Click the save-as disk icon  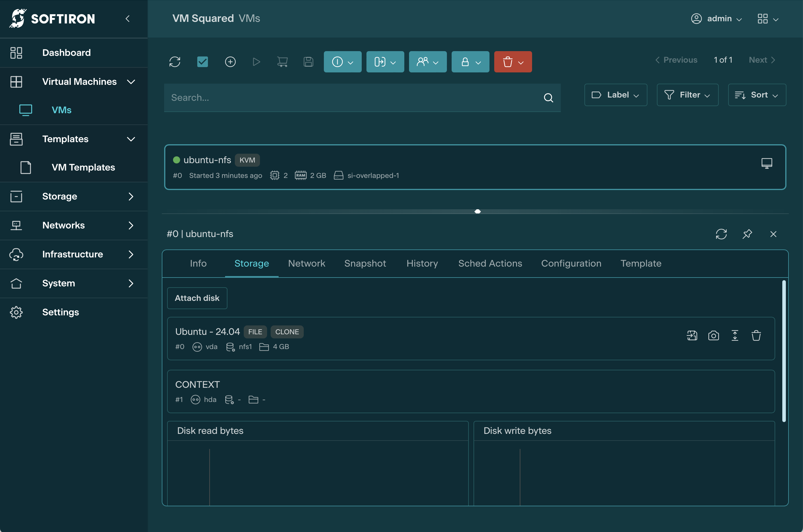tap(691, 335)
